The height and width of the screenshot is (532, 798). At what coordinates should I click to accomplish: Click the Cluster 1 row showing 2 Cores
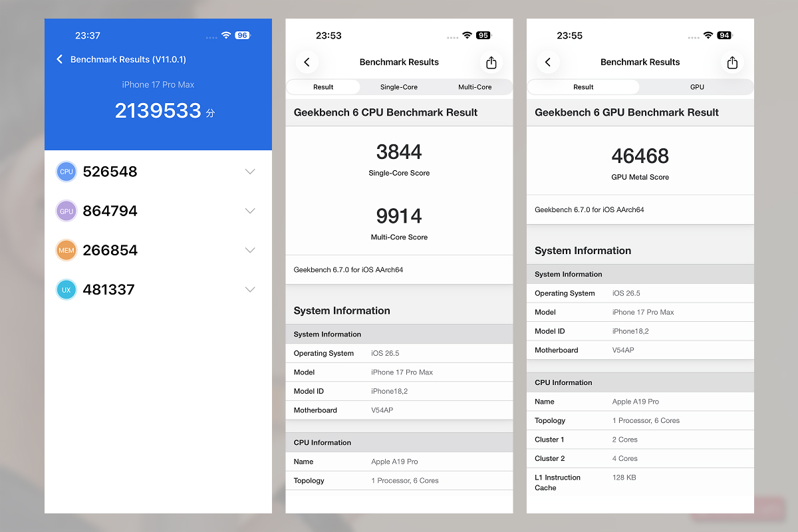click(x=640, y=440)
